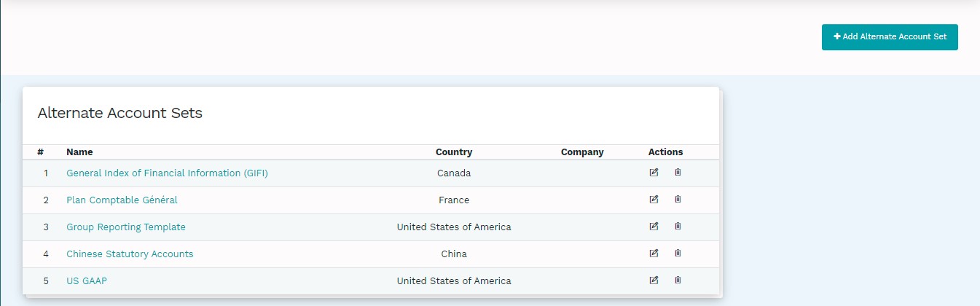Edit the Group Reporting Template entry
The width and height of the screenshot is (980, 306).
654,227
